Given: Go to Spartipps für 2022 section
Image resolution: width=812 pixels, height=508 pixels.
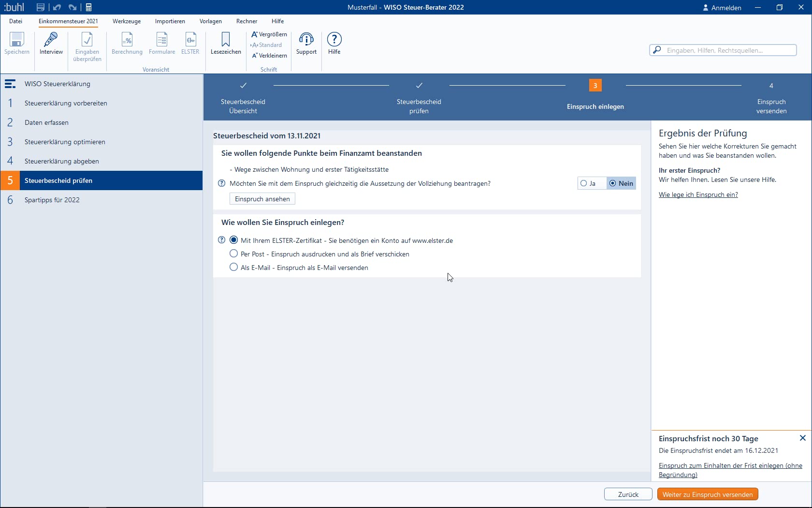Looking at the screenshot, I should [101, 200].
